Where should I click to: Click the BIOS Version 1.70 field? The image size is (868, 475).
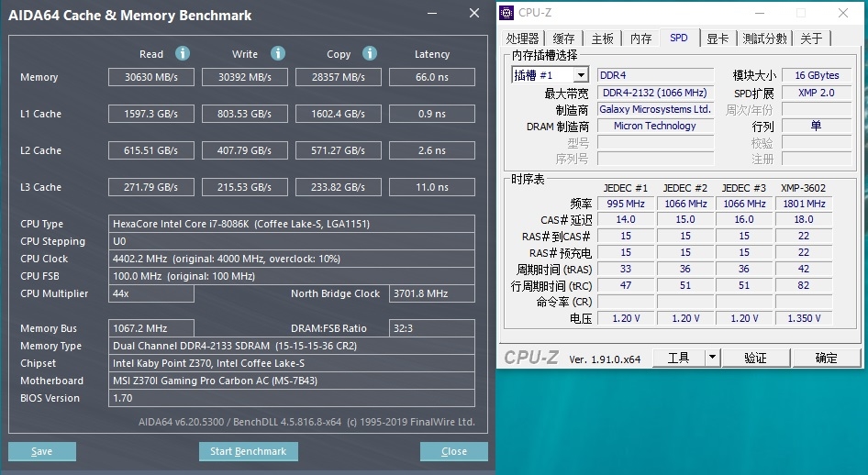coord(292,398)
